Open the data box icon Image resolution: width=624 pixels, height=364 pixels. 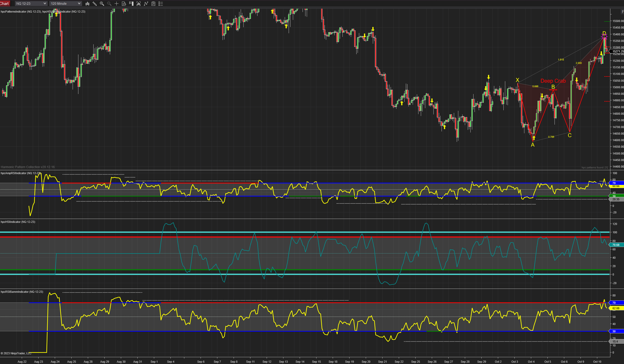(x=124, y=4)
